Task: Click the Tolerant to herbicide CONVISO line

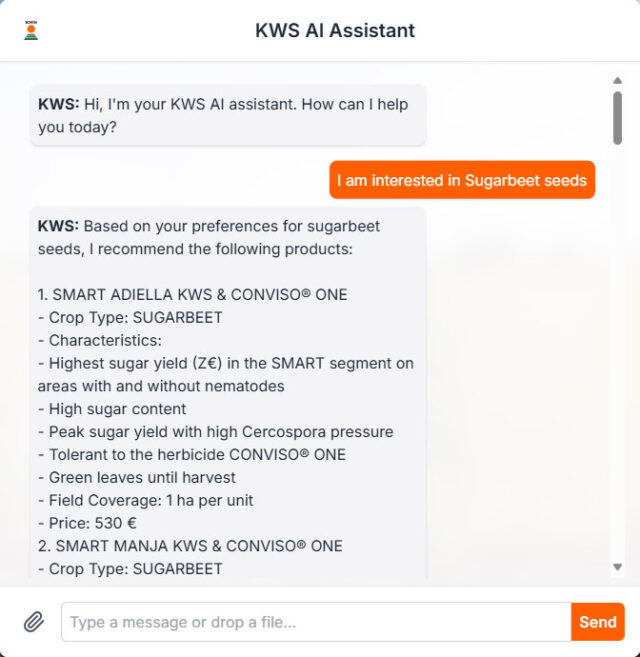Action: (x=192, y=455)
